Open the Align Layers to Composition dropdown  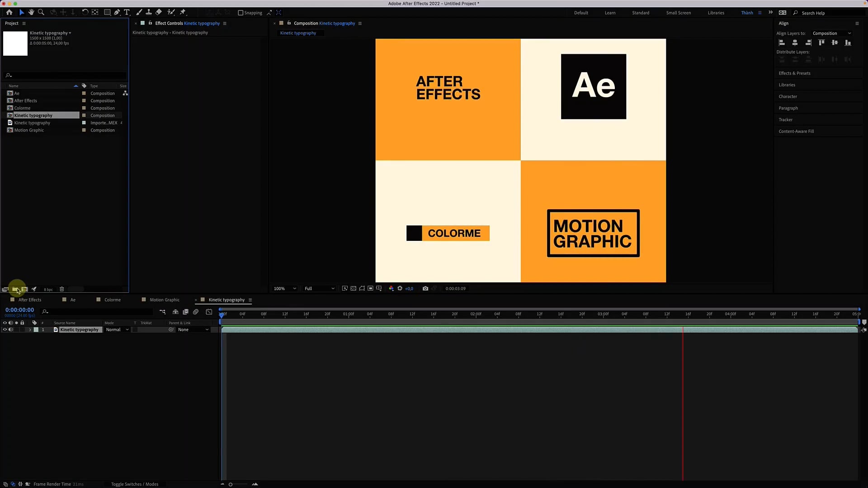[832, 33]
